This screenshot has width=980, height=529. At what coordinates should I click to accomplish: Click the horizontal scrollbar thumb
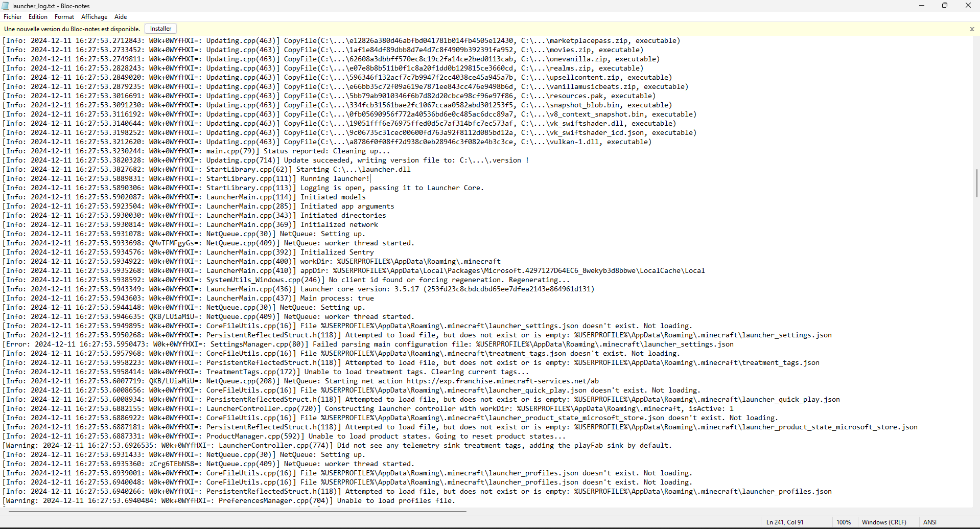point(237,511)
